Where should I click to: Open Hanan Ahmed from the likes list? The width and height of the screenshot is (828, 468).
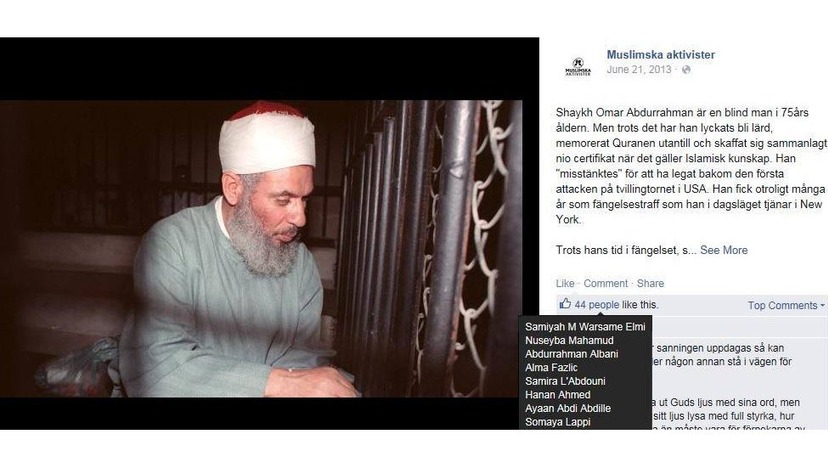558,395
